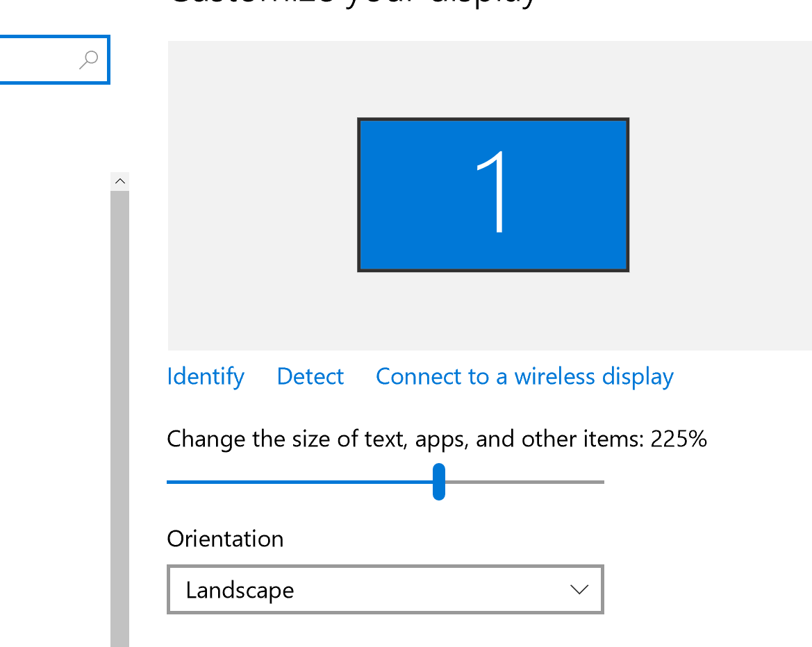This screenshot has width=812, height=647.
Task: Click the text scaling slider handle
Action: pyautogui.click(x=438, y=481)
